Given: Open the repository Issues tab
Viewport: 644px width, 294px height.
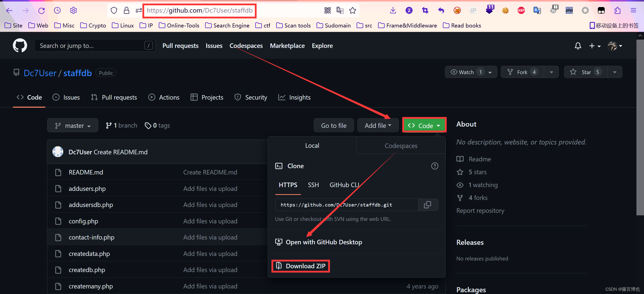Looking at the screenshot, I should 66,97.
